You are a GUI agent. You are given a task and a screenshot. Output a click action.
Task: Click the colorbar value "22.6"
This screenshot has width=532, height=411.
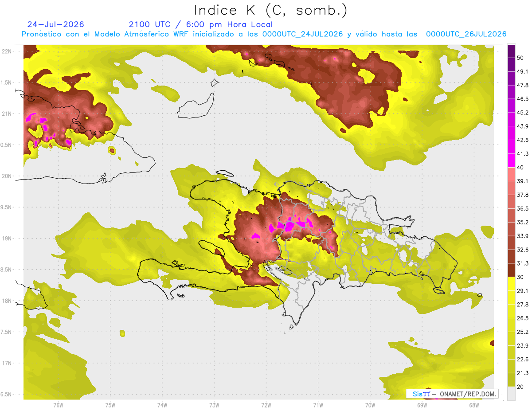pyautogui.click(x=523, y=360)
